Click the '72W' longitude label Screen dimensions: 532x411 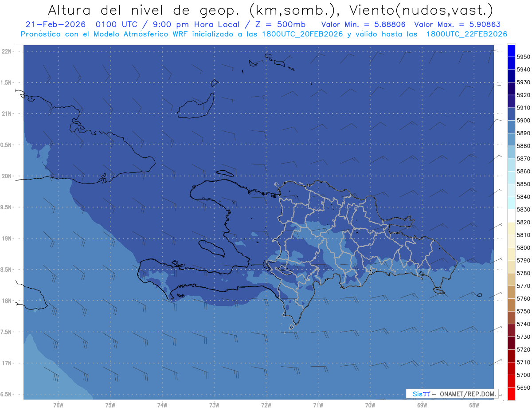[266, 405]
